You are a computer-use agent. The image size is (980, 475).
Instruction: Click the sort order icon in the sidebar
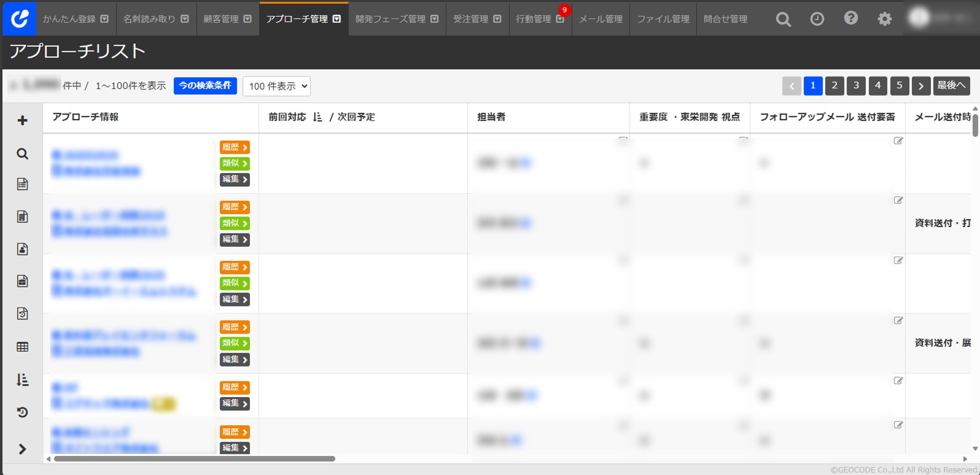coord(23,379)
